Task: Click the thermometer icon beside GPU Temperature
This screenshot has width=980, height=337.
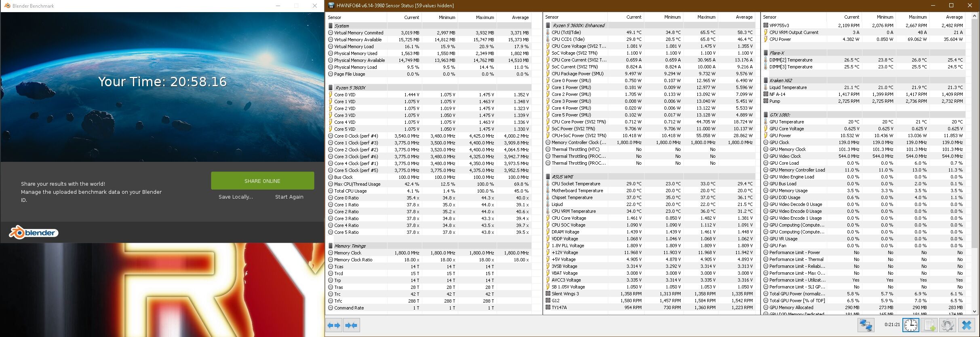Action: (765, 121)
